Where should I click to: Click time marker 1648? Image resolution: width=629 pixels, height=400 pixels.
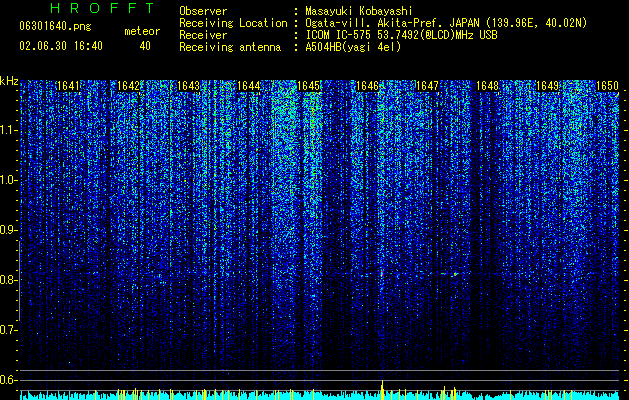pos(487,86)
